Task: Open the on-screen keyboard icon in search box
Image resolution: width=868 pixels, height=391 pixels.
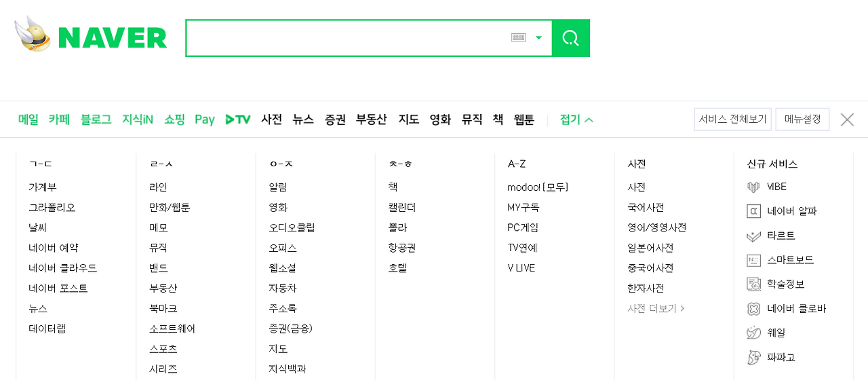Action: click(519, 38)
